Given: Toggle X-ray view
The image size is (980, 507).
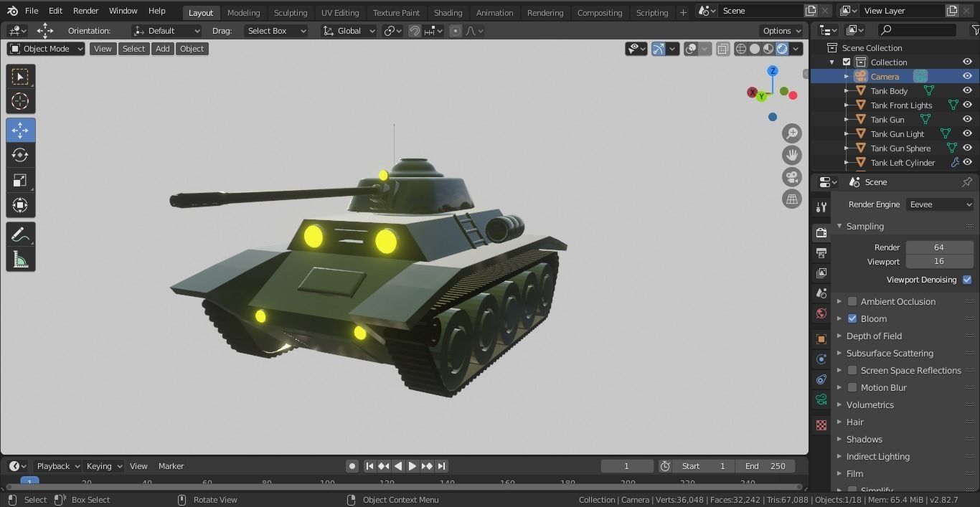Looking at the screenshot, I should [x=722, y=49].
